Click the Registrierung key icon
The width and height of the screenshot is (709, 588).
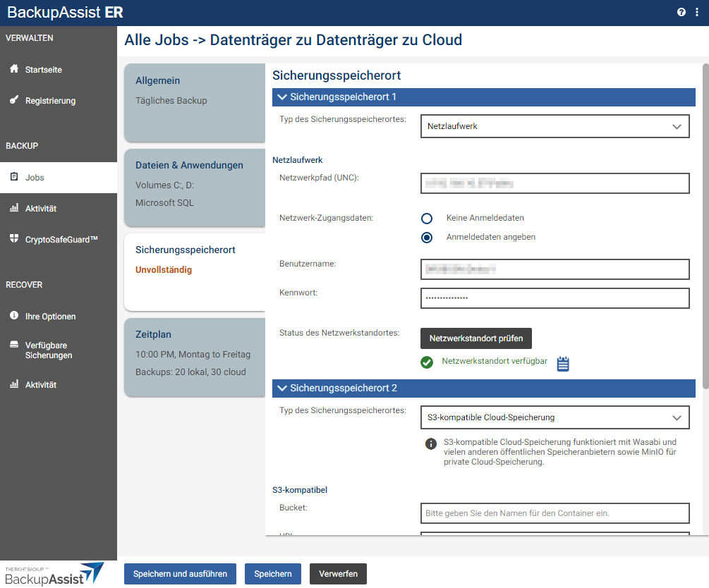coord(14,100)
